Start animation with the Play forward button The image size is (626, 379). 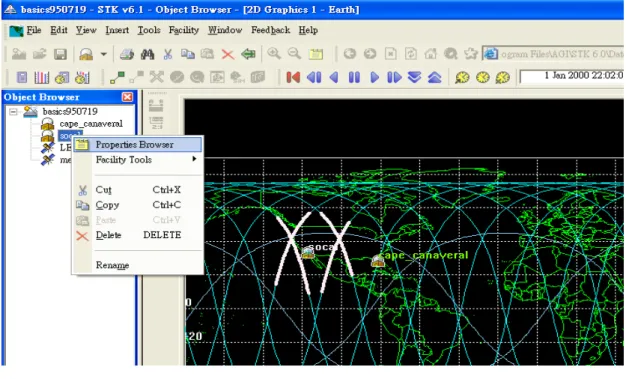pos(374,77)
